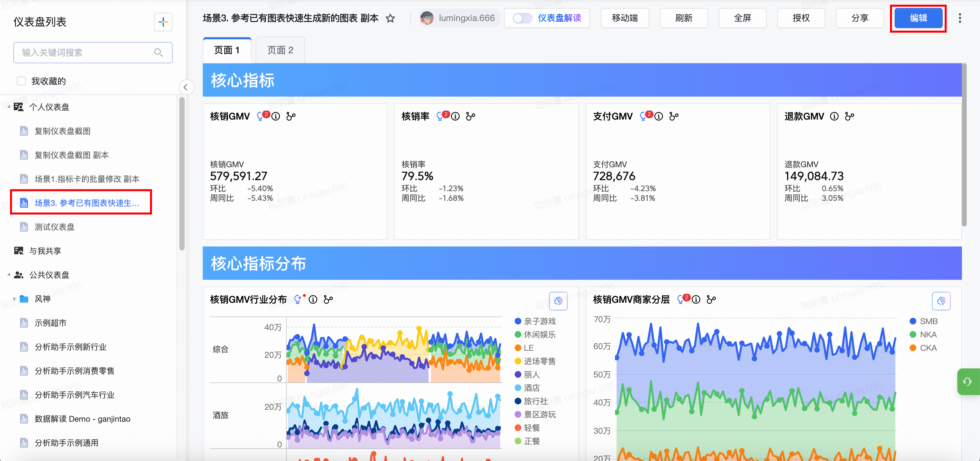Expand the 风神 folder

[14, 299]
